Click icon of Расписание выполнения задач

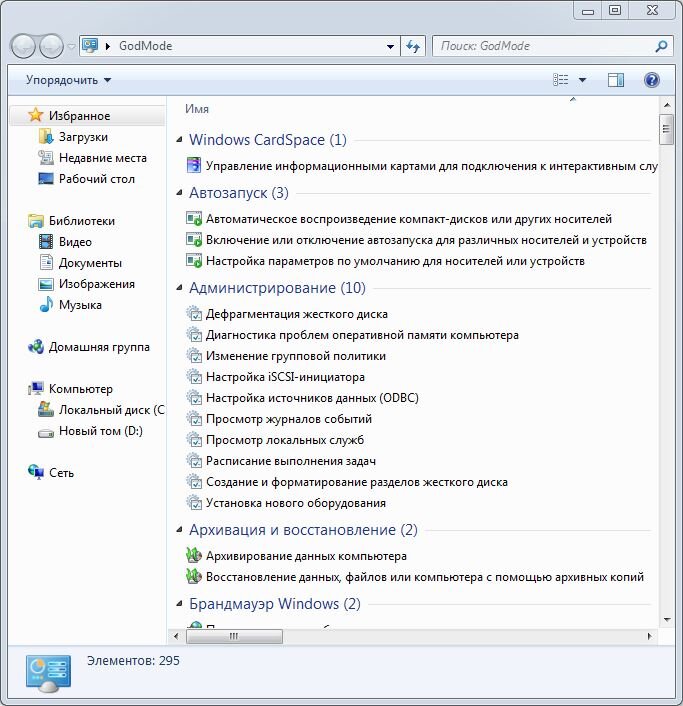[194, 461]
